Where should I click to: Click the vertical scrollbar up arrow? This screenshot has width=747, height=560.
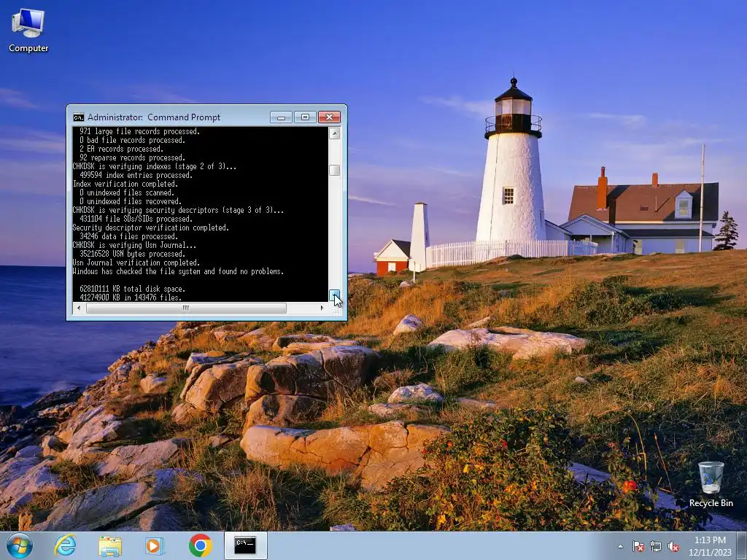coord(334,133)
